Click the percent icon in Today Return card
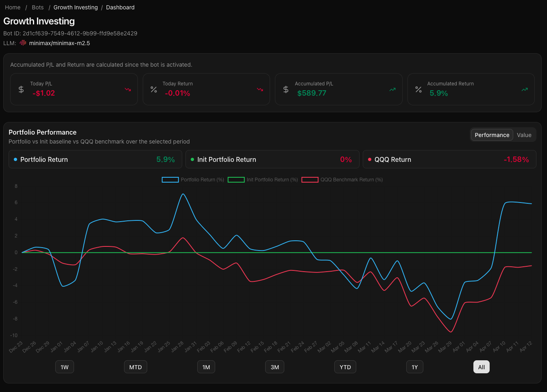This screenshot has height=392, width=547. [x=154, y=89]
